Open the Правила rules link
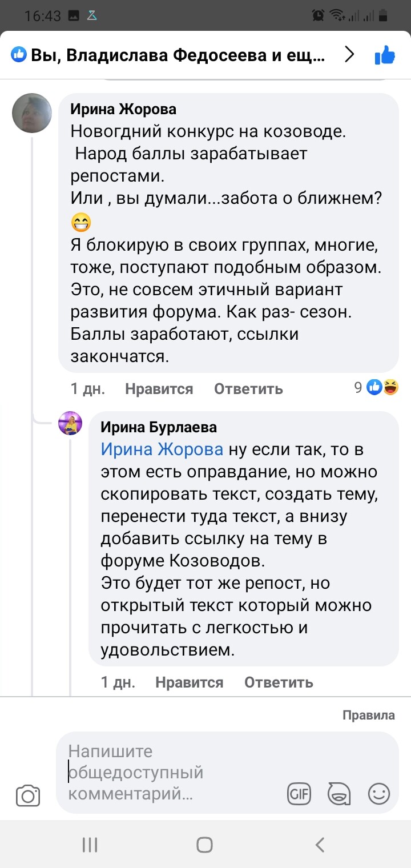The width and height of the screenshot is (411, 868). coord(368,715)
